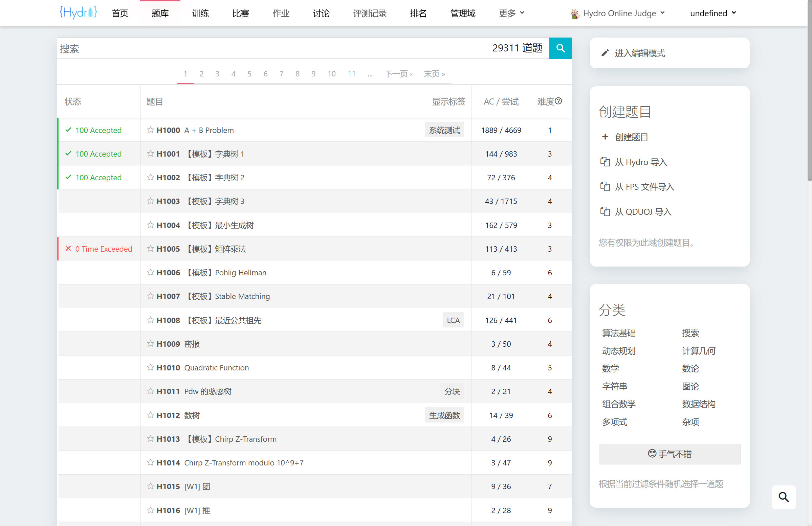Star the H1000 A + B Problem
Screen dimensions: 812x526
150,130
